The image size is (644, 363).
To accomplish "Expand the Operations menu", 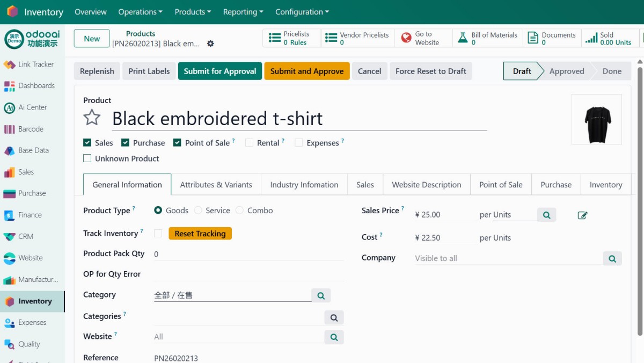I will point(141,12).
